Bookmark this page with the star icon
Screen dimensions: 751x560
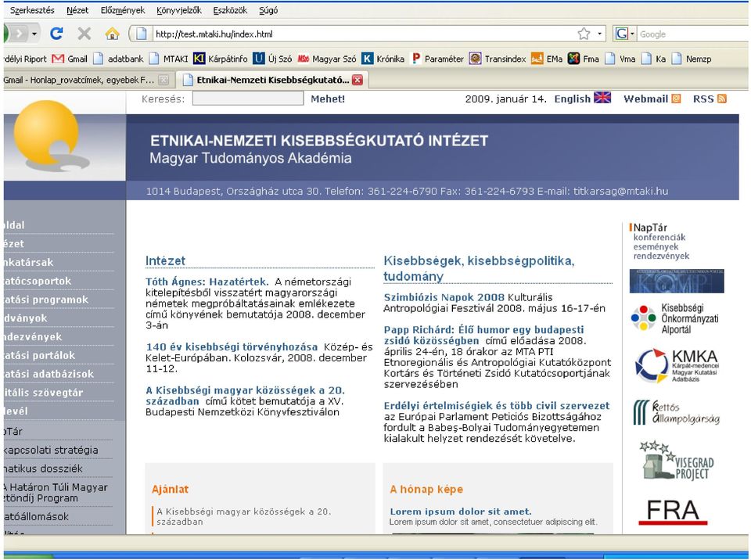[584, 34]
